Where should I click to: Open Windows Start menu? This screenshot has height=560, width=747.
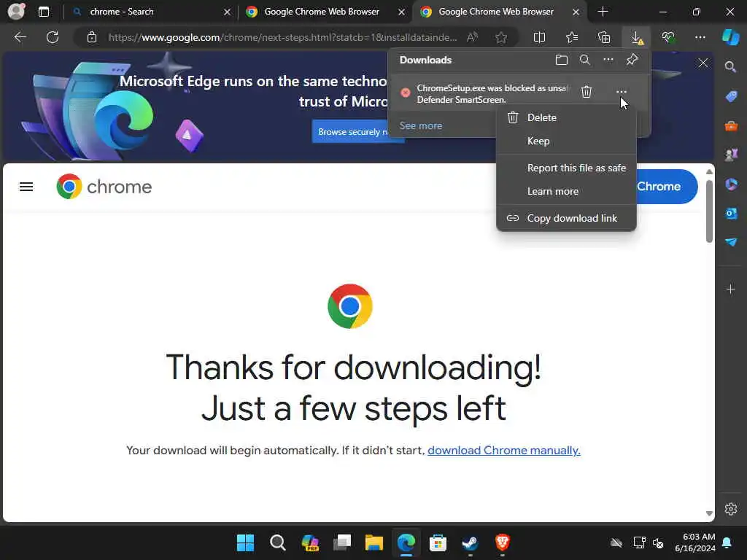[x=245, y=542]
